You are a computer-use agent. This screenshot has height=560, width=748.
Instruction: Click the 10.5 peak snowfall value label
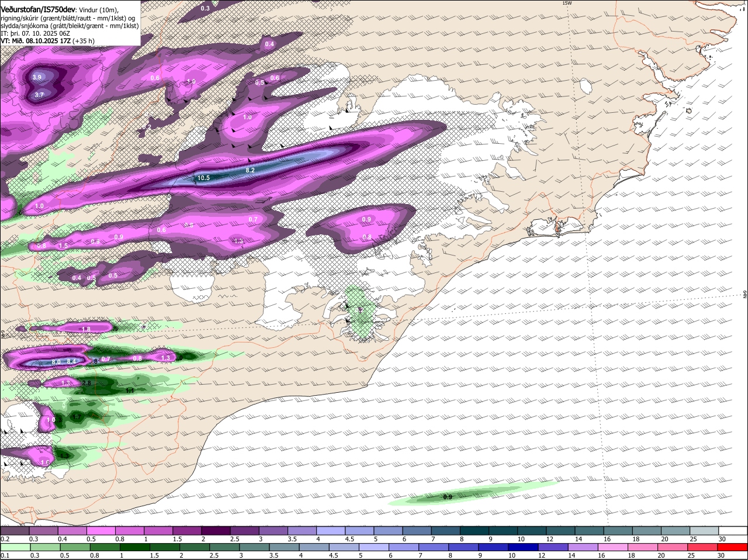click(203, 178)
